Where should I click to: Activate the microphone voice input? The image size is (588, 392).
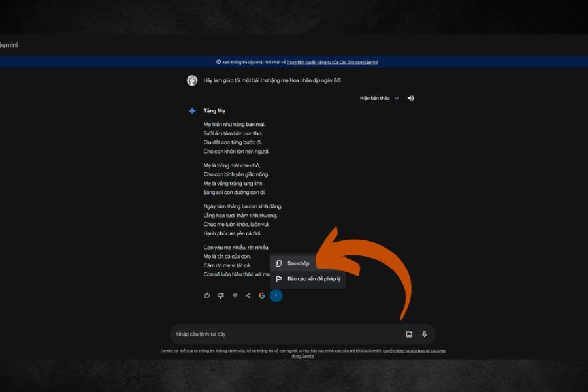tap(424, 334)
